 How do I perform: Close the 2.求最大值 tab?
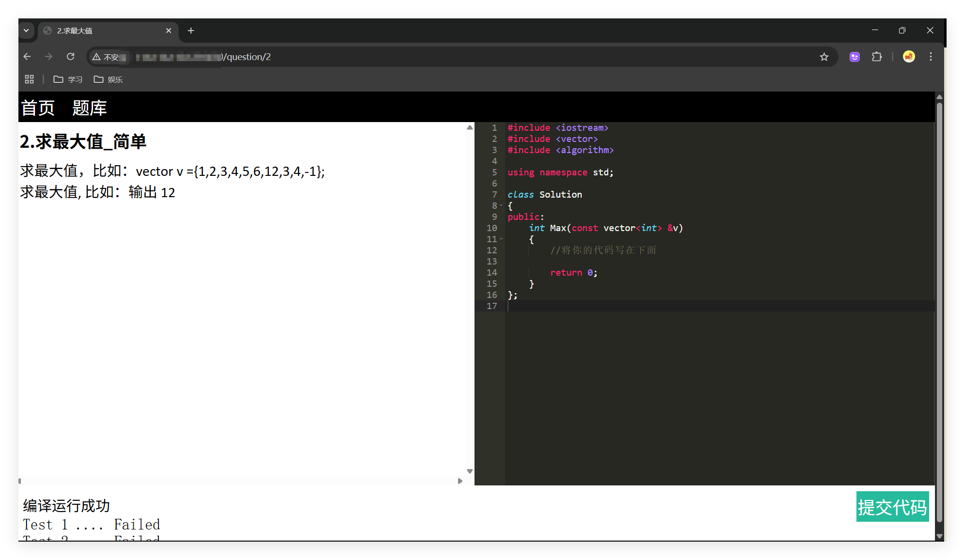coord(169,31)
